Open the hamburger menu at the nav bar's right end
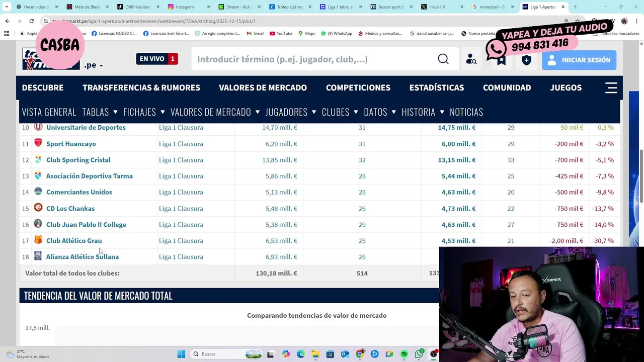644x362 pixels. [x=611, y=87]
